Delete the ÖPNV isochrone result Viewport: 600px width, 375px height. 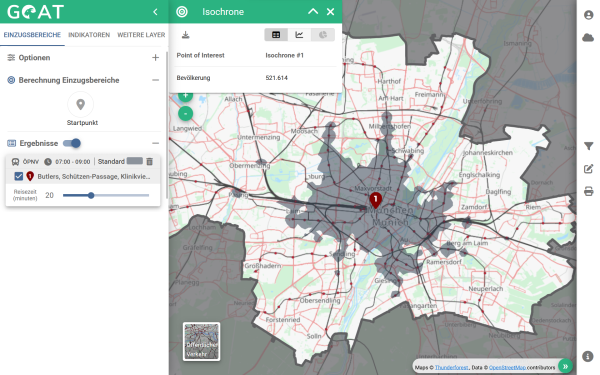[x=150, y=161]
